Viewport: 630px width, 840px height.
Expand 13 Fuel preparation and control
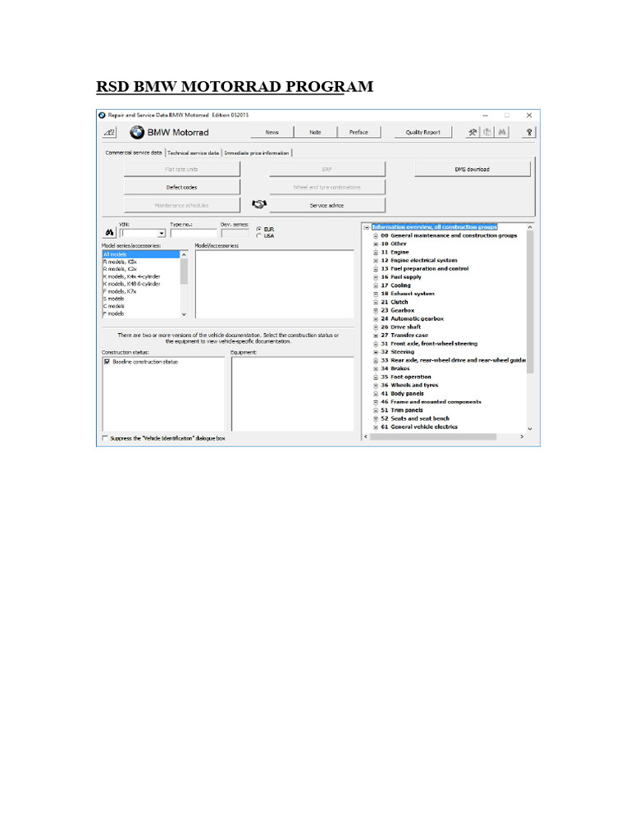click(376, 269)
